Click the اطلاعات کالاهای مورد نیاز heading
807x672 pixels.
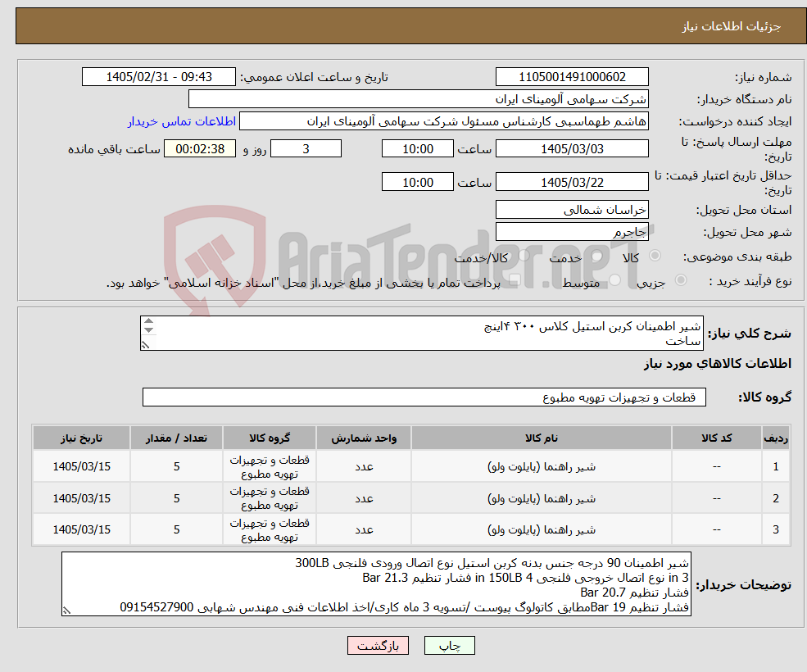(718, 364)
